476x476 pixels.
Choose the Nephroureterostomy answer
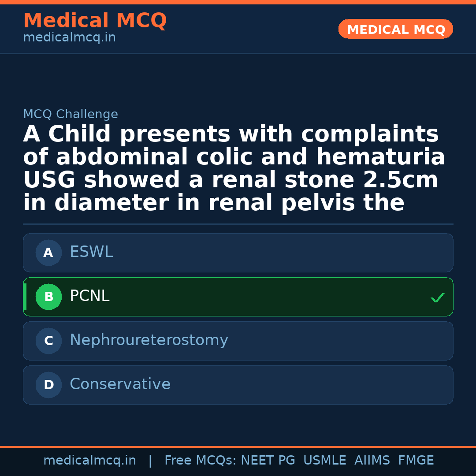[149, 340]
